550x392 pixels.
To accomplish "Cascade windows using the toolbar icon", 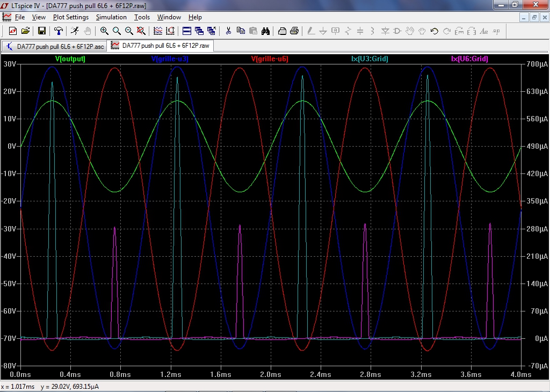I will (x=199, y=31).
